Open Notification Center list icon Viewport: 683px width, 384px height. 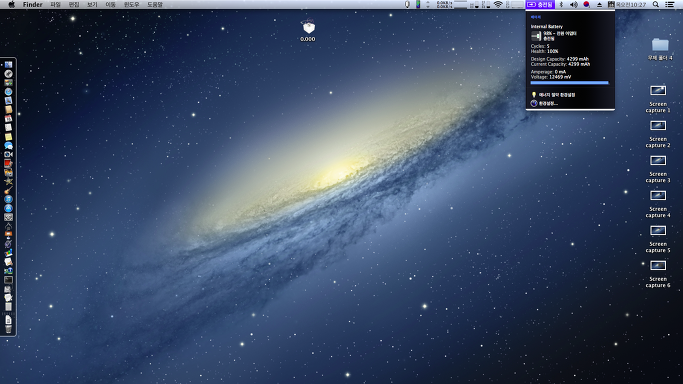669,4
